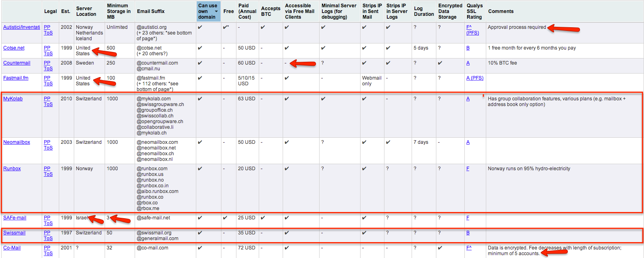
Task: Open the ToS link in the Fastmail.fm row
Action: click(x=48, y=84)
